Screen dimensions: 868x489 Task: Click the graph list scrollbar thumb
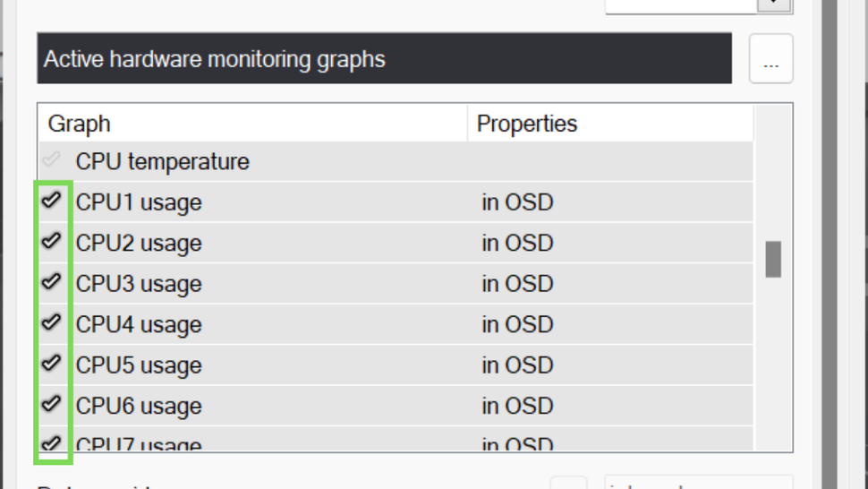tap(773, 259)
